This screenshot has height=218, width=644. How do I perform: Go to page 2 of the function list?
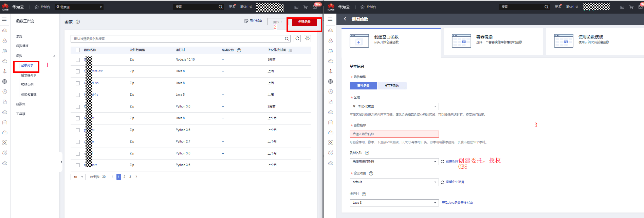tap(124, 177)
